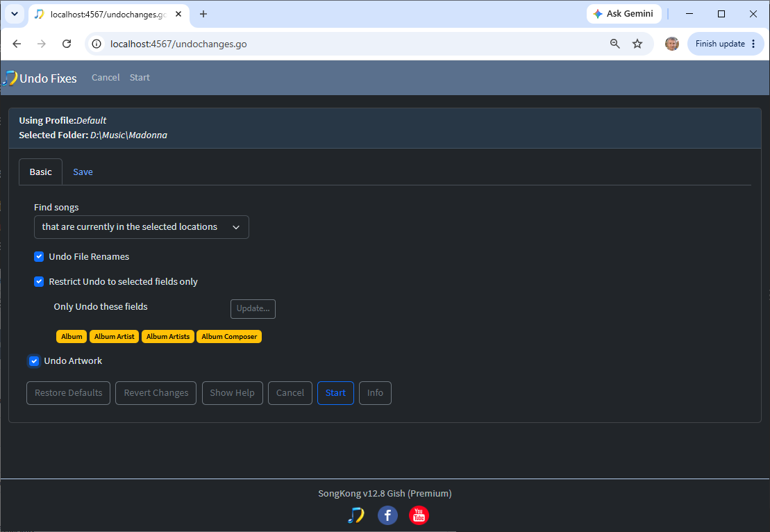The width and height of the screenshot is (770, 532).
Task: Open the Finish update options menu
Action: (x=753, y=44)
